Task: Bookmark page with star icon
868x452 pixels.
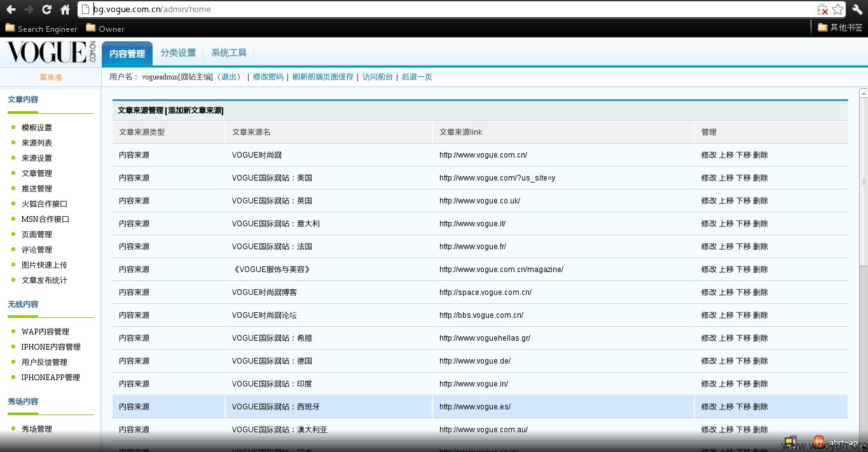Action: tap(838, 10)
